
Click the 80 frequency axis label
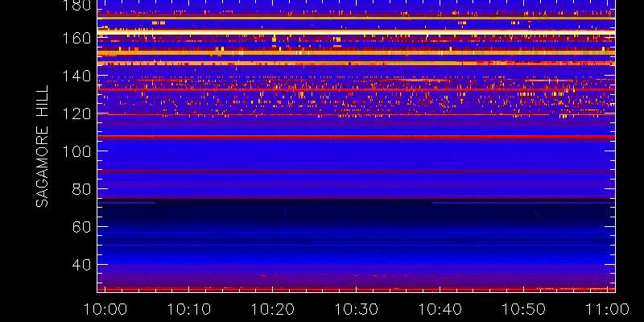(82, 189)
